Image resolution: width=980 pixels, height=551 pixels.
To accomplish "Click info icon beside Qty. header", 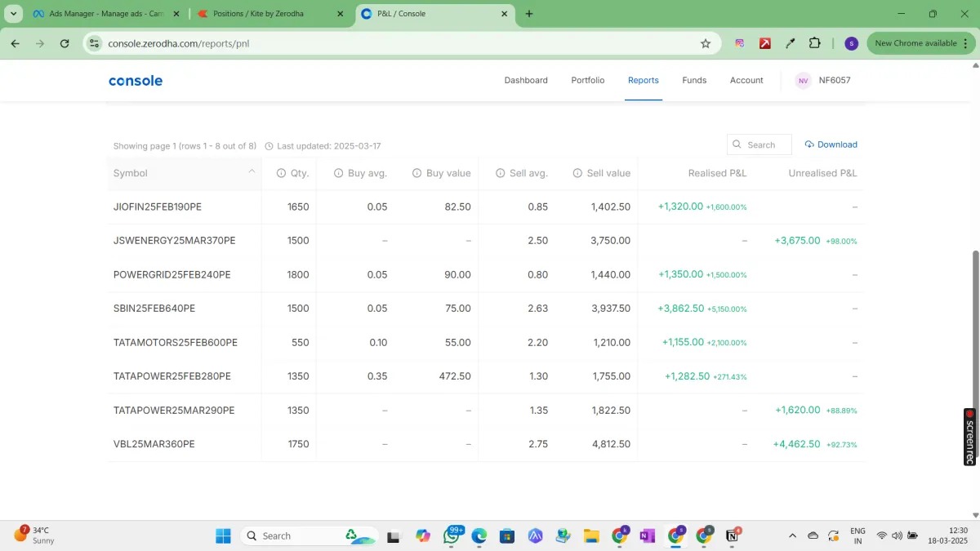I will [x=281, y=173].
